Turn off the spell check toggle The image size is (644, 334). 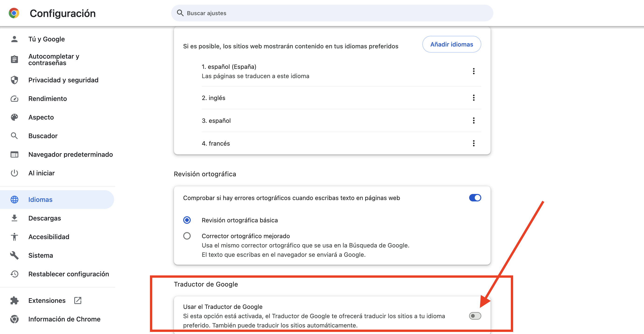(x=475, y=198)
